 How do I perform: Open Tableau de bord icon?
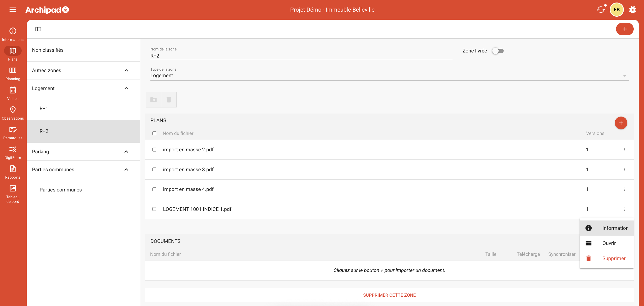(13, 188)
